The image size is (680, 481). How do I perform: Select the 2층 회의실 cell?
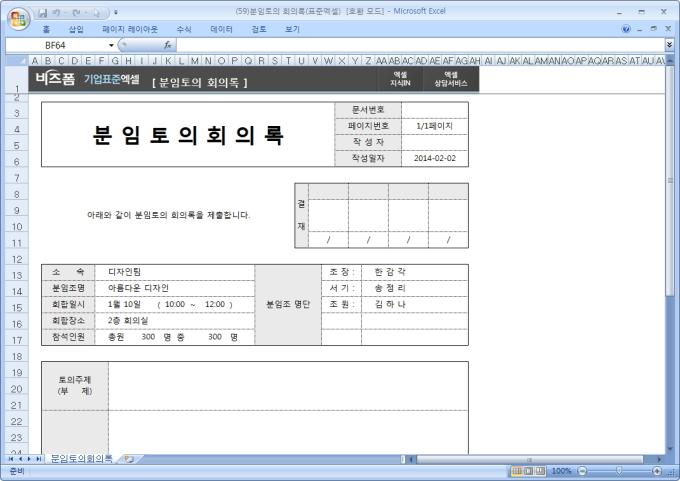click(x=174, y=321)
